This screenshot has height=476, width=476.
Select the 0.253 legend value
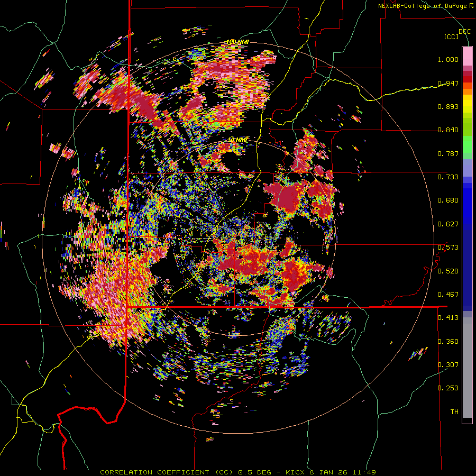pos(448,388)
